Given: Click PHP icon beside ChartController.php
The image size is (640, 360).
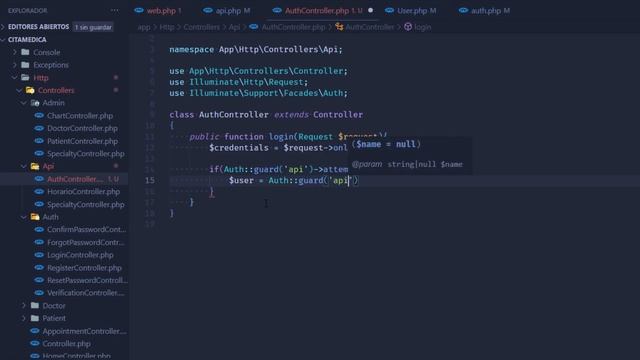Looking at the screenshot, I should (x=39, y=116).
